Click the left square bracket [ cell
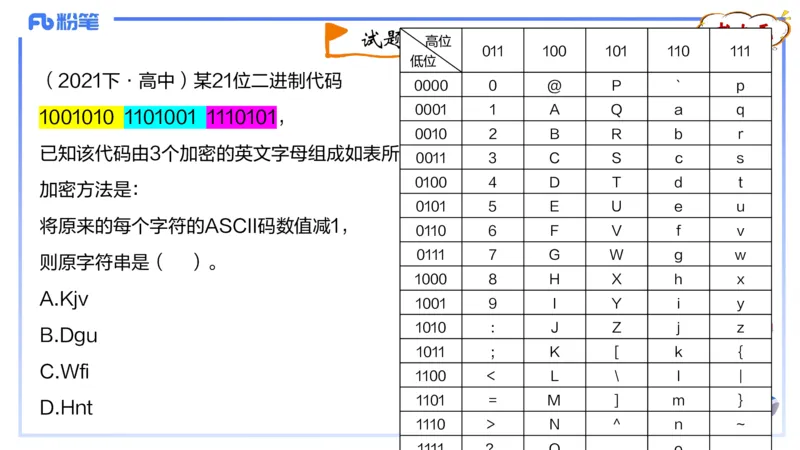The width and height of the screenshot is (800, 450). coord(616,352)
